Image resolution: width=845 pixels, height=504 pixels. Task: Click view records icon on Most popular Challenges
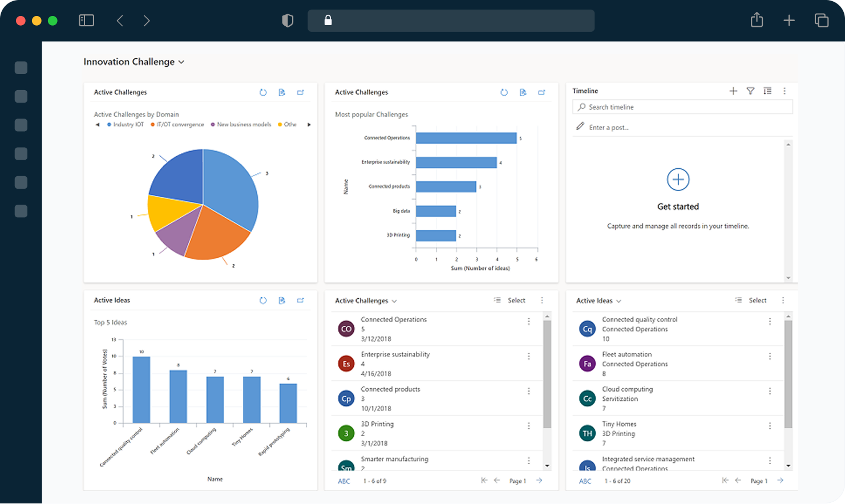point(523,92)
